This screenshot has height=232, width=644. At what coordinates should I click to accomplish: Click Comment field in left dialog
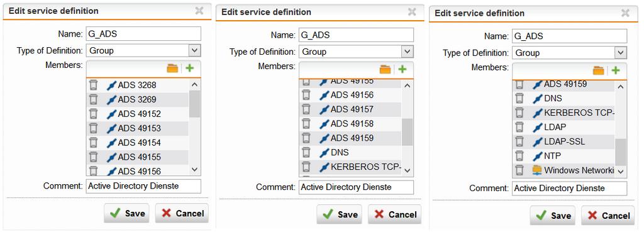143,186
